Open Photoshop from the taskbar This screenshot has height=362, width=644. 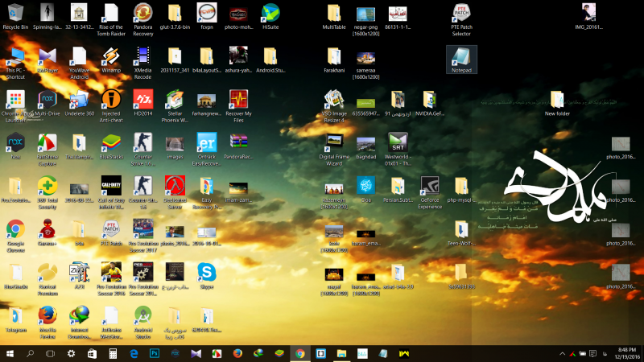[155, 354]
